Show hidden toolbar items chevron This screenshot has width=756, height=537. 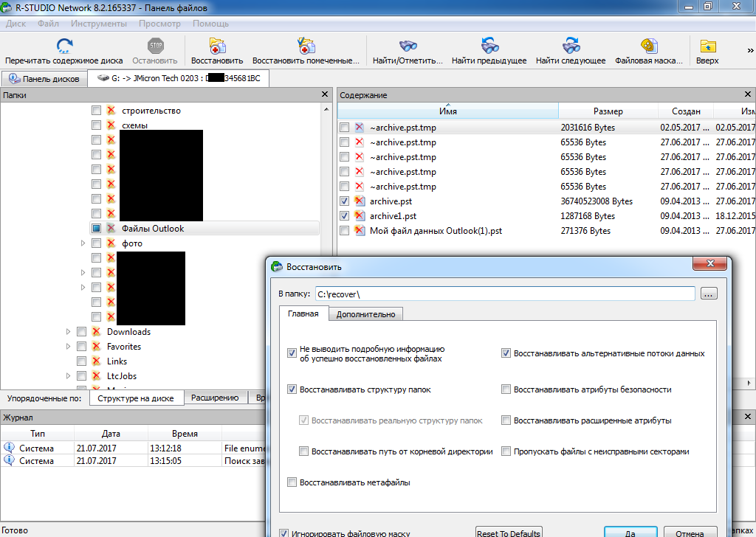[x=750, y=50]
